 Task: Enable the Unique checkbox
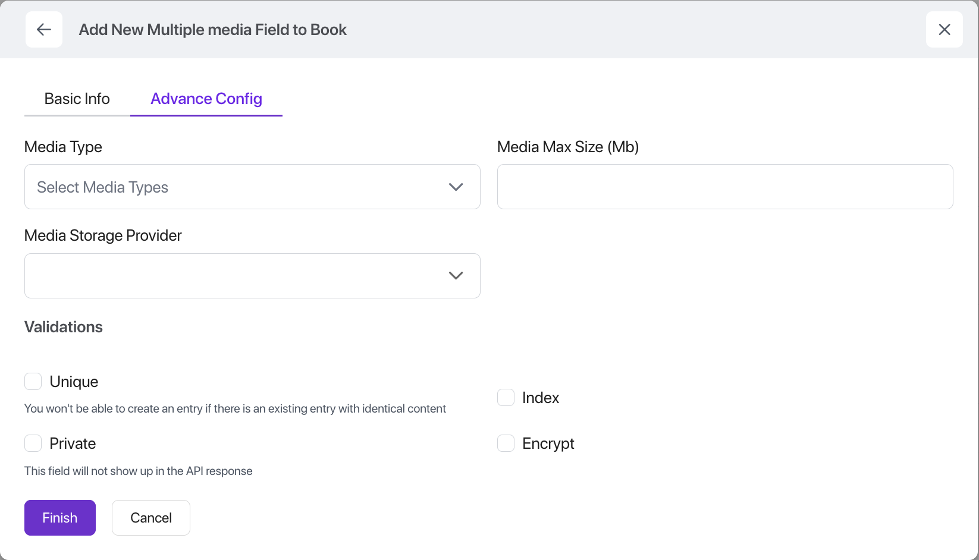coord(33,382)
